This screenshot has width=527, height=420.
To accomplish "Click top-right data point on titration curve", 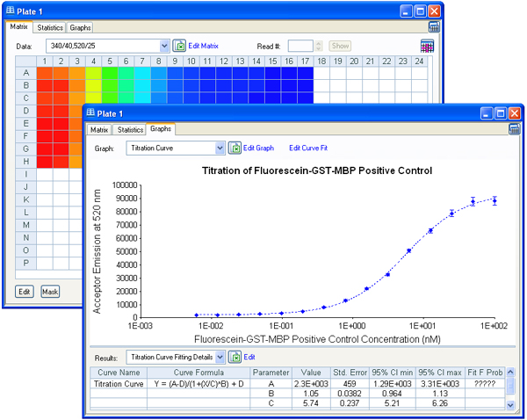I will tap(495, 201).
